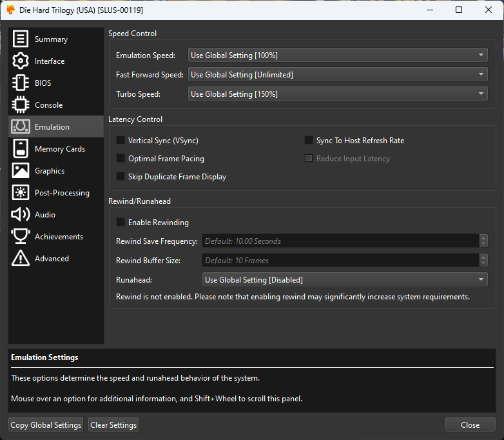Click the Advanced warning triangle icon
Viewport: 504px width, 440px height.
(21, 258)
